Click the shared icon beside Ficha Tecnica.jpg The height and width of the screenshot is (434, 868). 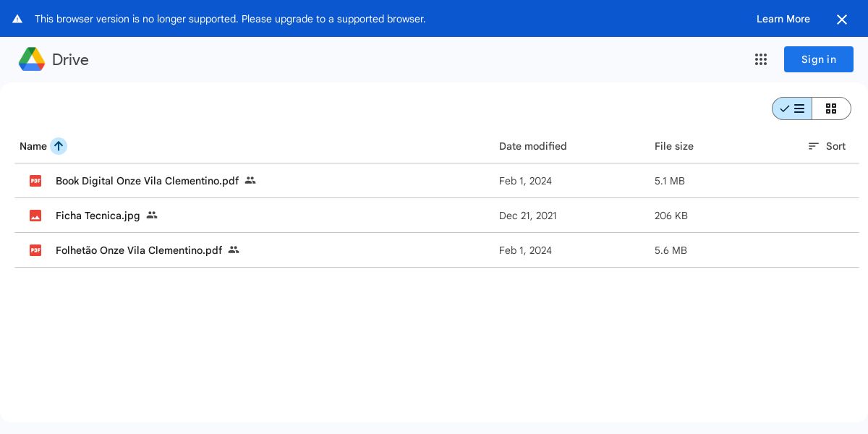click(152, 215)
